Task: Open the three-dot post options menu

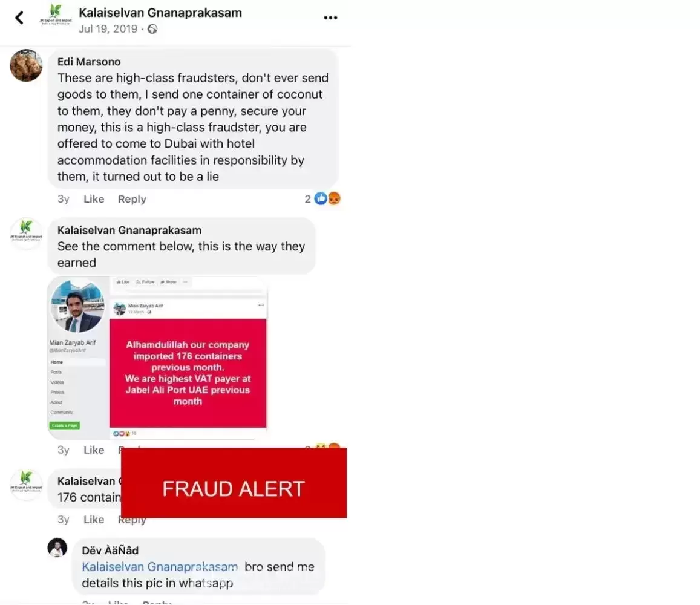Action: (x=330, y=18)
